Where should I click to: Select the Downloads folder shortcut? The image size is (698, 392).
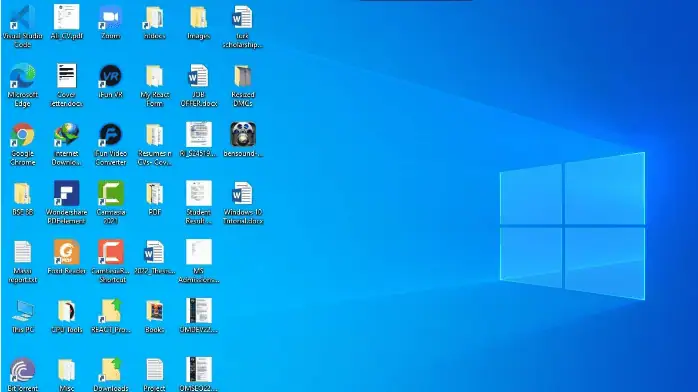tap(110, 369)
